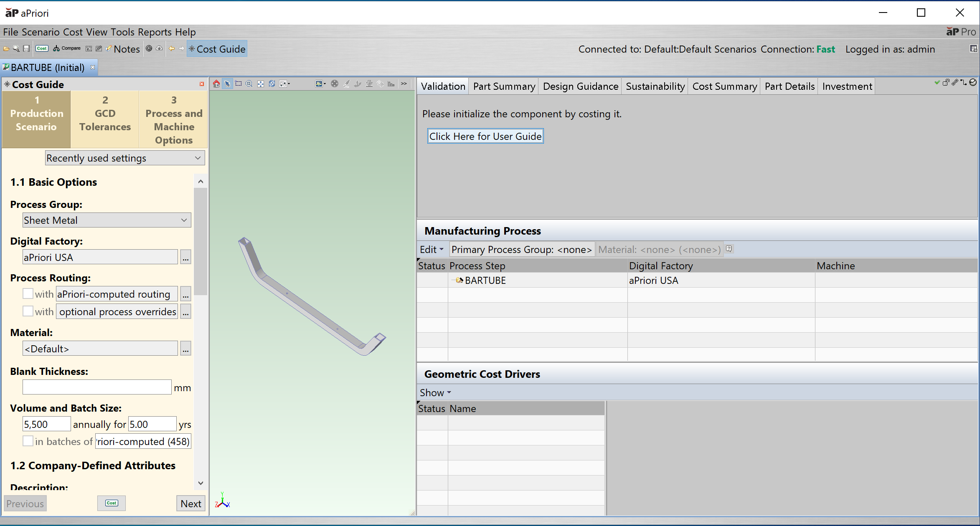
Task: Save using the floppy disk icon
Action: point(26,49)
